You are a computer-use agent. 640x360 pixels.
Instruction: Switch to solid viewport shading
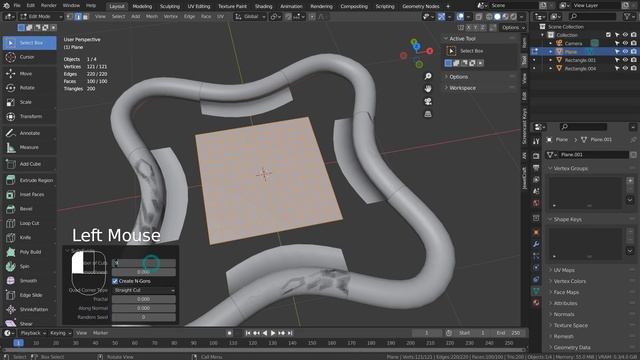[497, 17]
